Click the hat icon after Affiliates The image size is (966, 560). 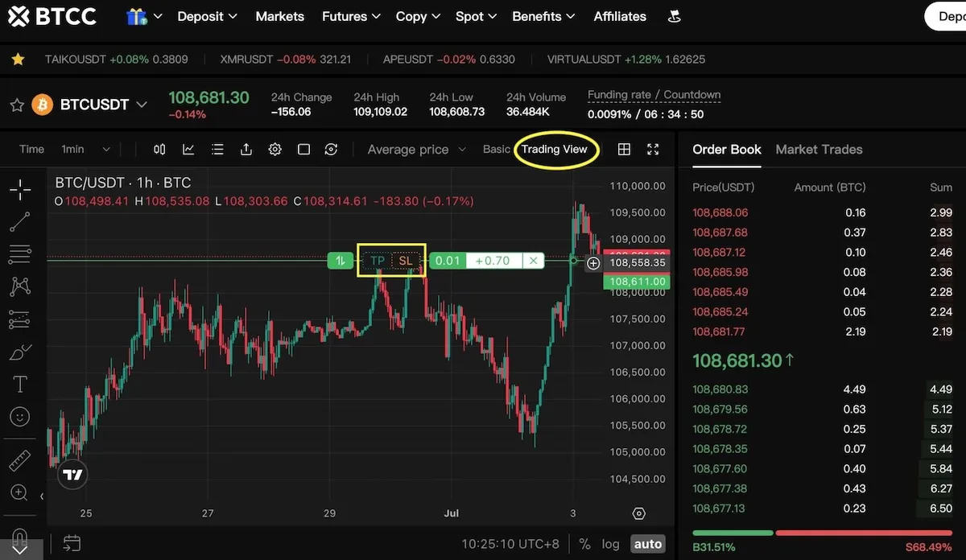[x=675, y=16]
